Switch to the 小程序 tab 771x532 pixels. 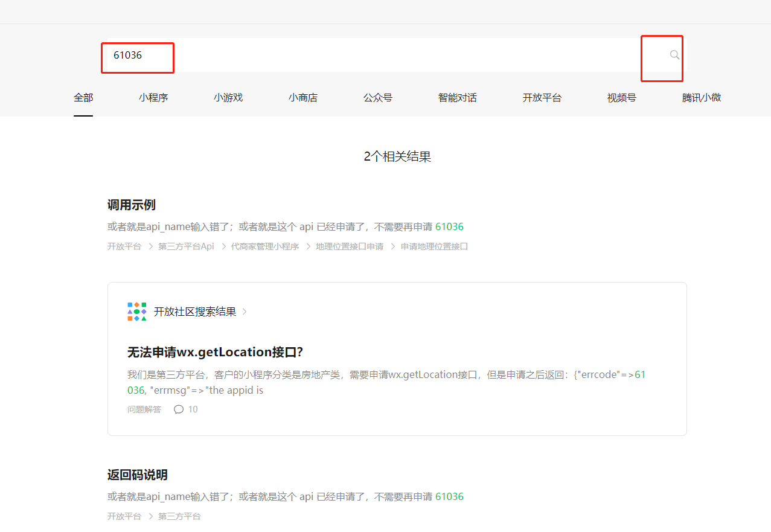(153, 97)
